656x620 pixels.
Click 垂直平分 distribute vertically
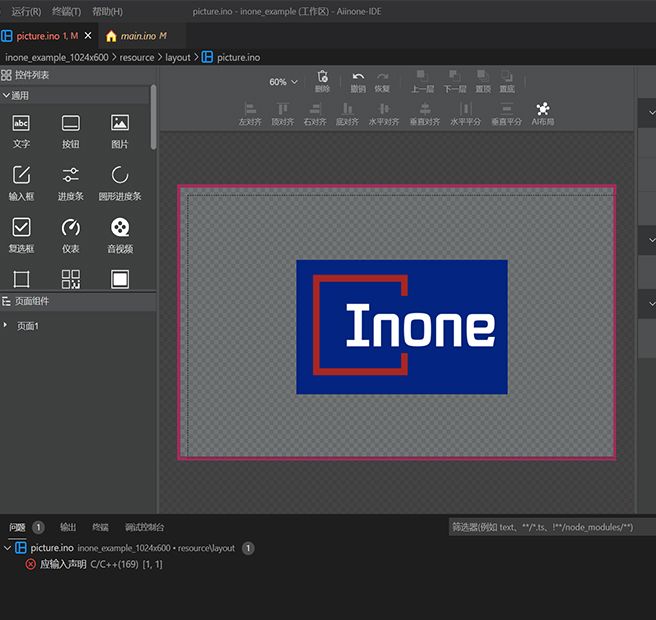(x=506, y=114)
